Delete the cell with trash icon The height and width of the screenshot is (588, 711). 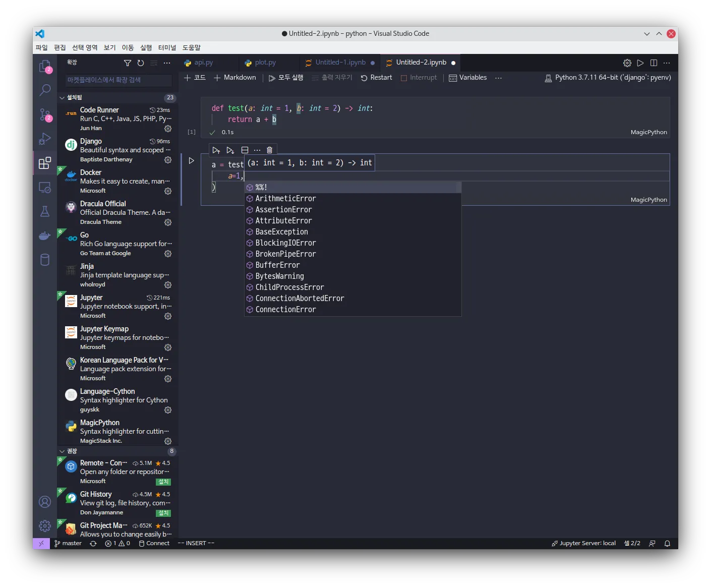270,150
